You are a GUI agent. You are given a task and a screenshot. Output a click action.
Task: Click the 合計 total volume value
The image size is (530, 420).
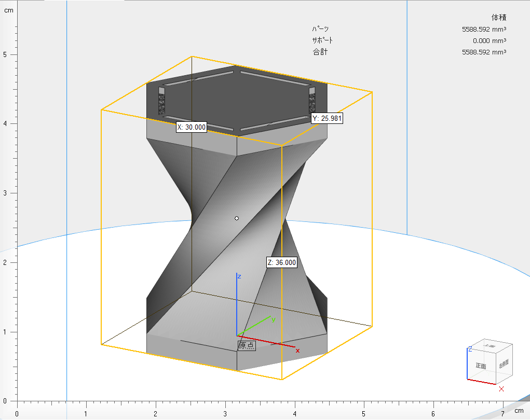[x=484, y=52]
